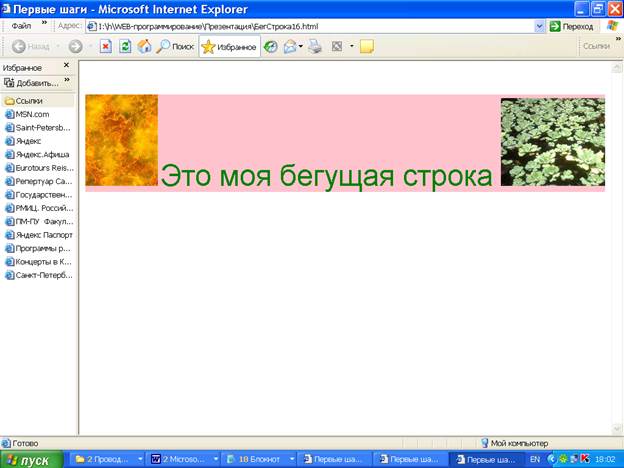This screenshot has height=468, width=624.
Task: Open the ПМ-ПУ Факул... favorite
Action: (39, 222)
